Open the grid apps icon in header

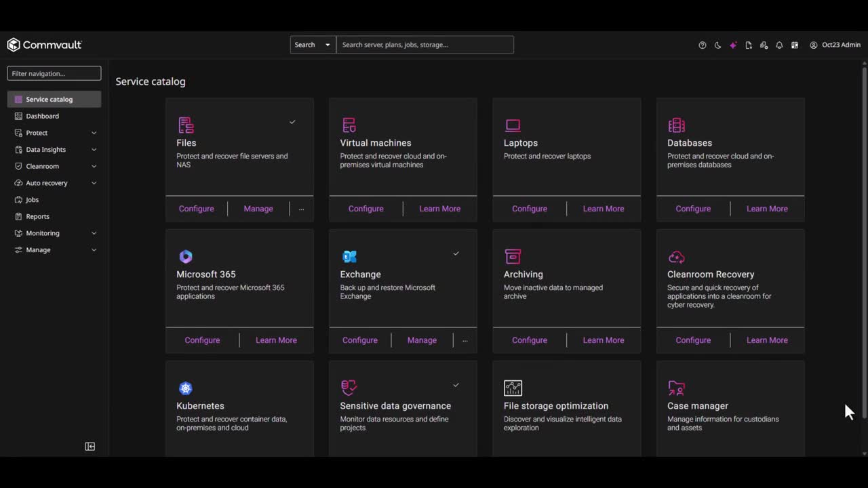click(795, 45)
